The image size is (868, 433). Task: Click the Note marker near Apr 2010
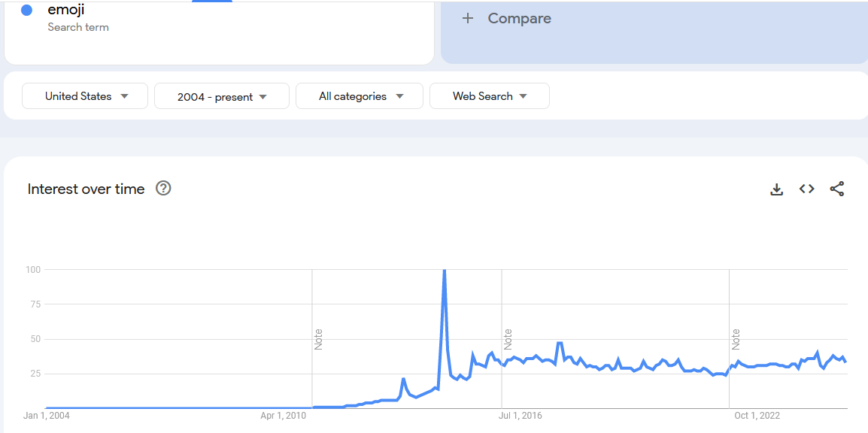click(318, 339)
